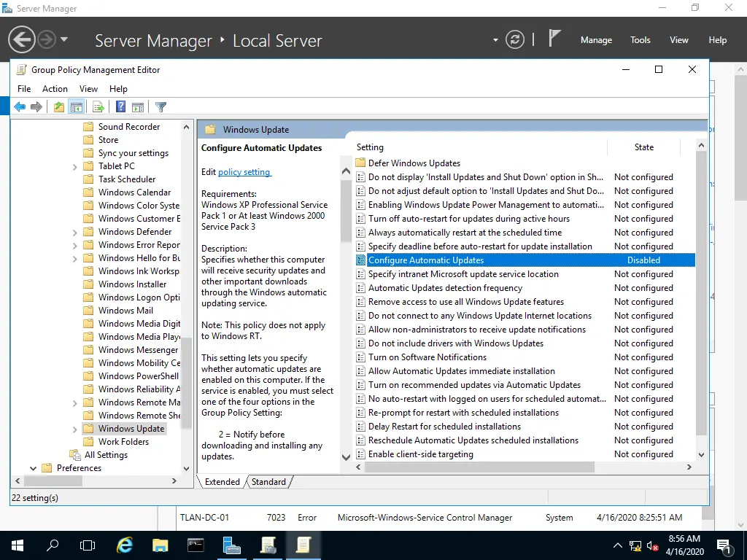
Task: Open Help using the blue question mark icon
Action: point(121,106)
